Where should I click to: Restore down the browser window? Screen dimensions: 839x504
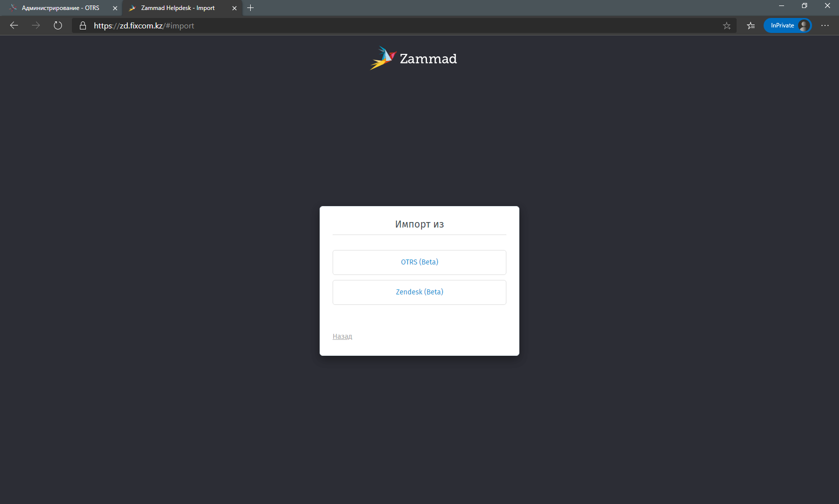pos(805,5)
